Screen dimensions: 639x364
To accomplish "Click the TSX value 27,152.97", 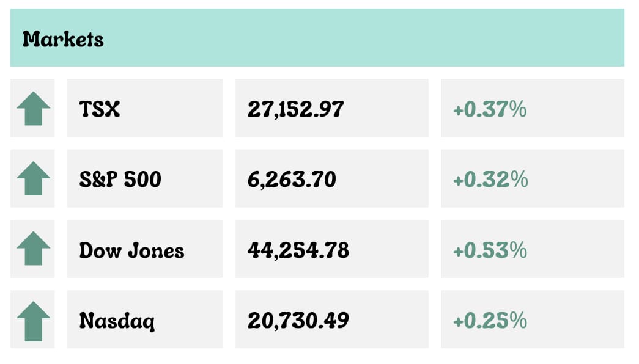I will 296,109.
